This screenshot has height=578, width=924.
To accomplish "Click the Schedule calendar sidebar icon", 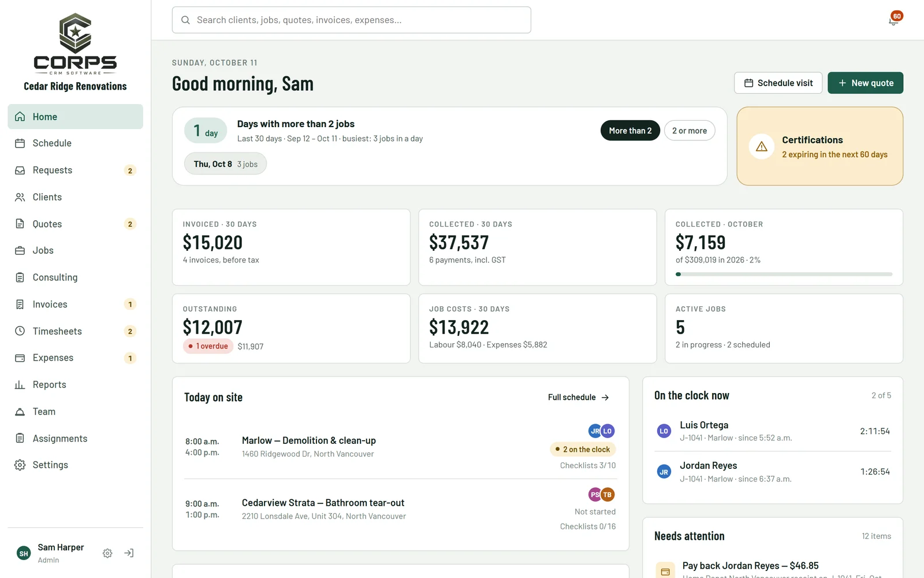I will tap(20, 143).
